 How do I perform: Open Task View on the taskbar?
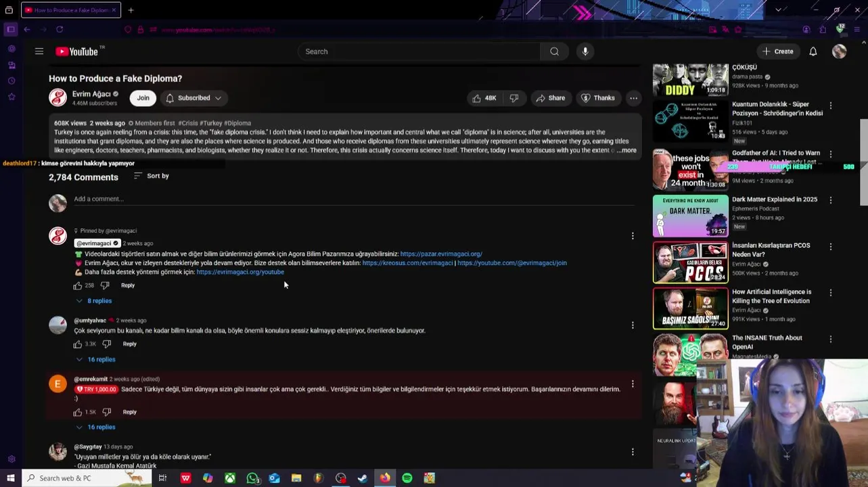click(x=162, y=478)
